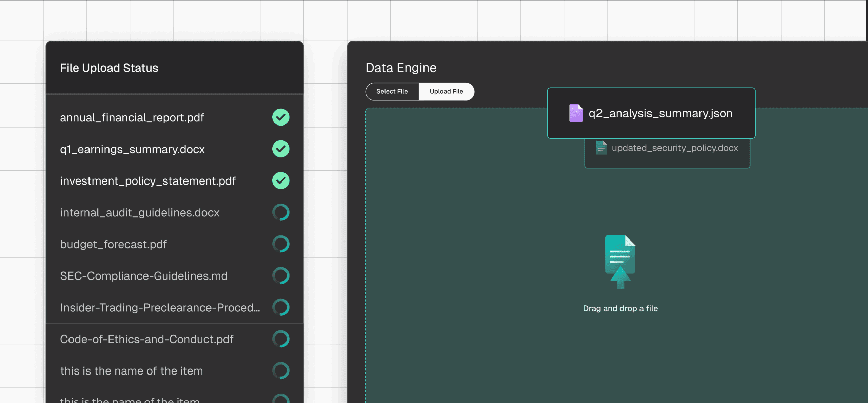Click the green checkmark beside annual_financial_report.pdf

pos(280,117)
